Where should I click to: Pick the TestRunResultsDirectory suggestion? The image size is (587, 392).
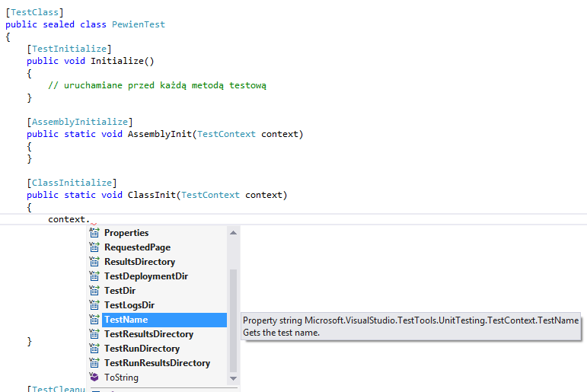[x=157, y=363]
